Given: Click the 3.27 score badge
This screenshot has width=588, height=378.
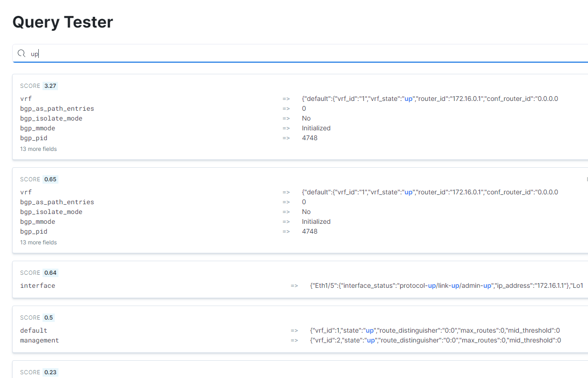Looking at the screenshot, I should [50, 86].
